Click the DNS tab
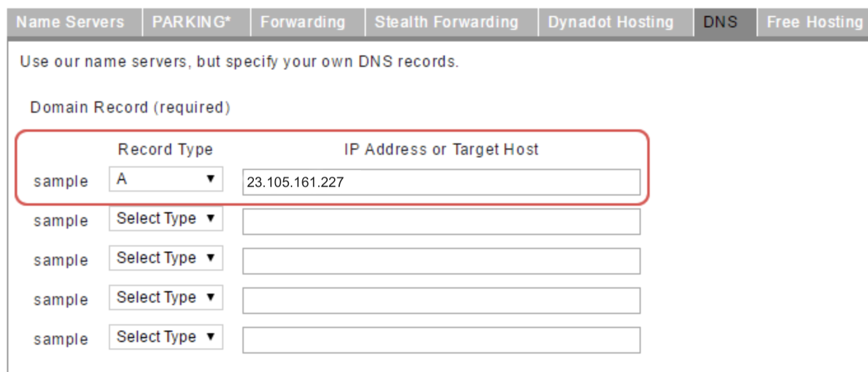The height and width of the screenshot is (372, 868). coord(720,22)
